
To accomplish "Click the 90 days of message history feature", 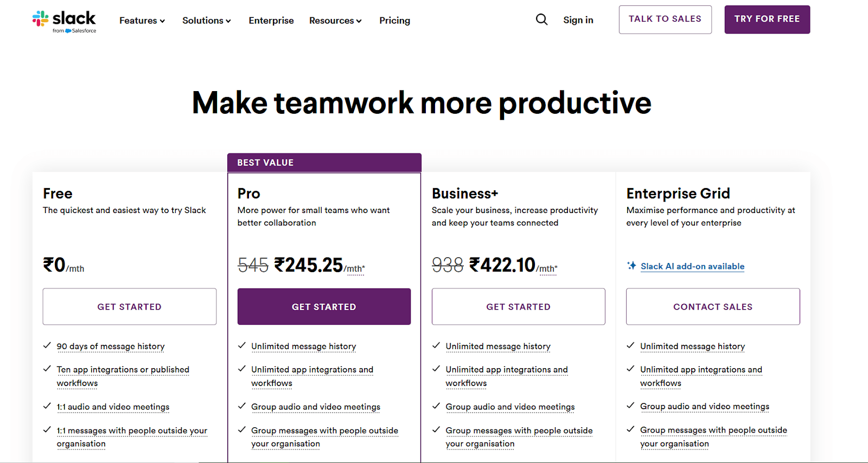I will click(111, 346).
